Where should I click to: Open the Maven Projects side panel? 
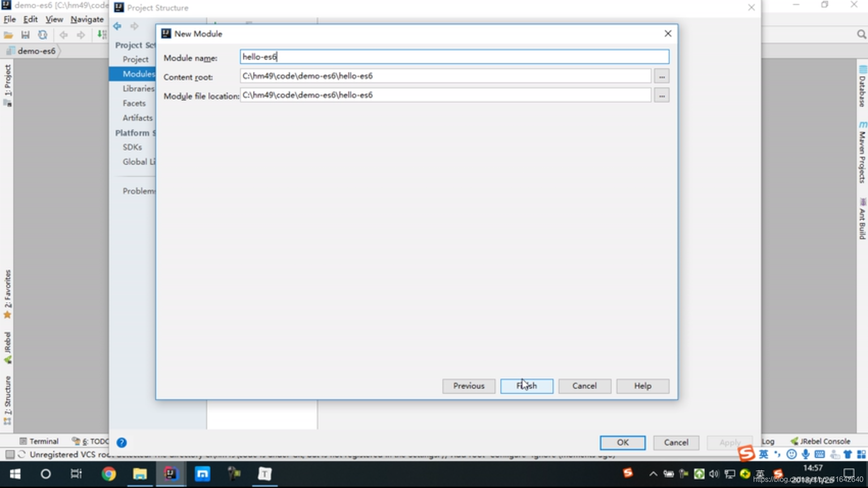click(863, 152)
